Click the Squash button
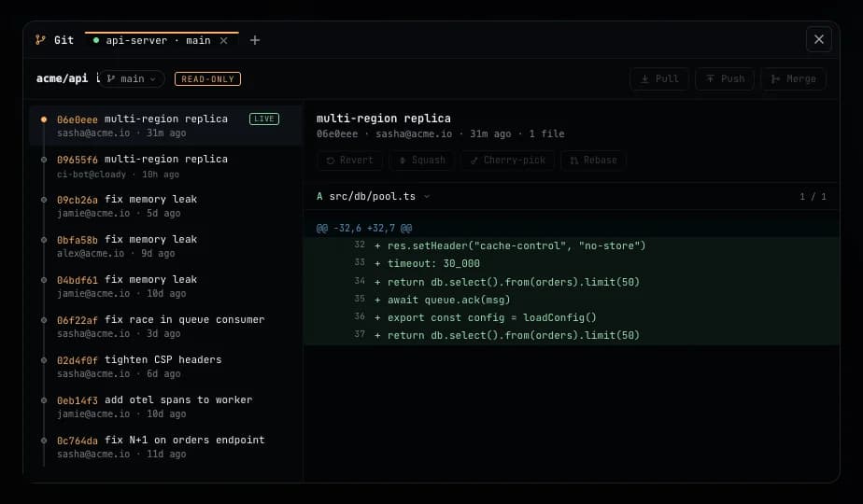This screenshot has width=863, height=504. coord(421,161)
